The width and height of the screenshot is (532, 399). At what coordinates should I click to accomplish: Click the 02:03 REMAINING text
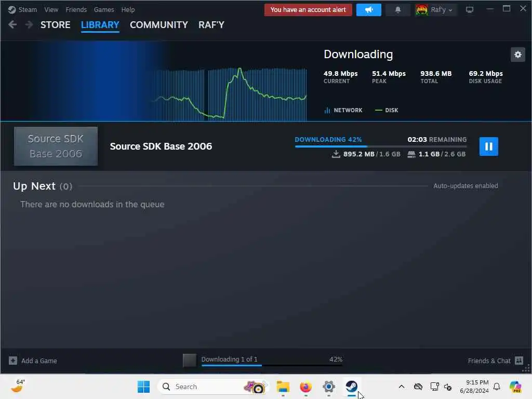[x=437, y=139]
